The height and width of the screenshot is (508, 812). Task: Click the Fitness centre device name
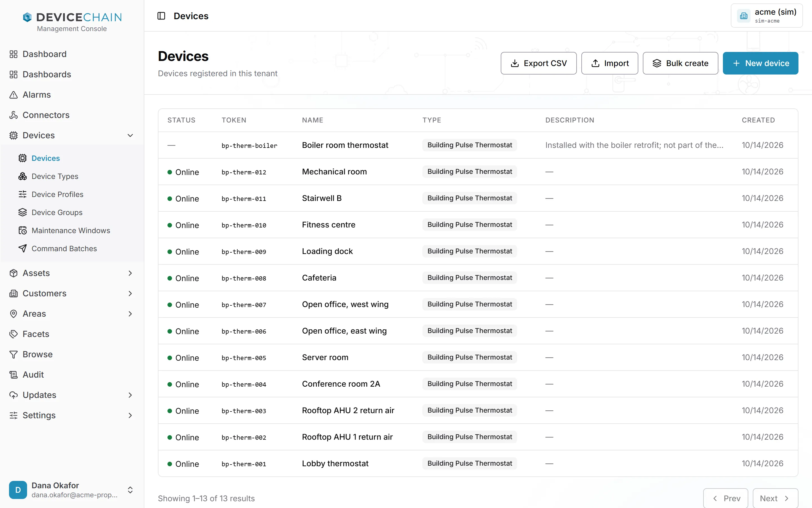(328, 225)
